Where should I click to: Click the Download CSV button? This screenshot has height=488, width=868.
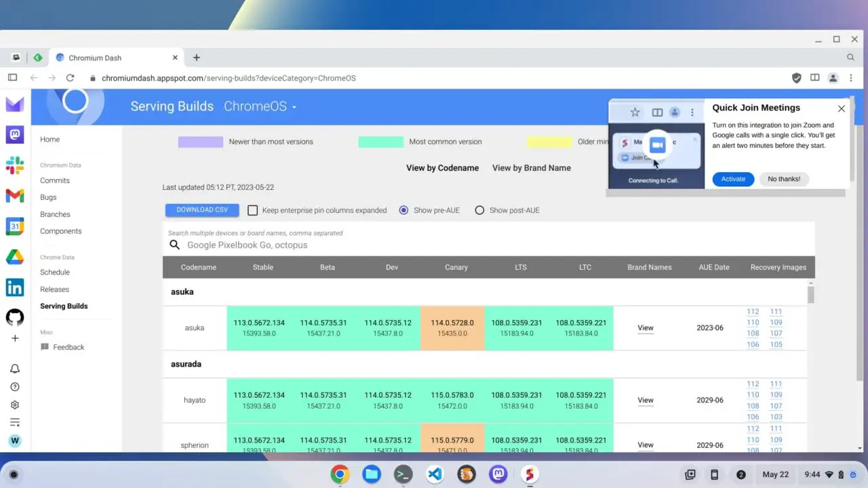(x=202, y=210)
